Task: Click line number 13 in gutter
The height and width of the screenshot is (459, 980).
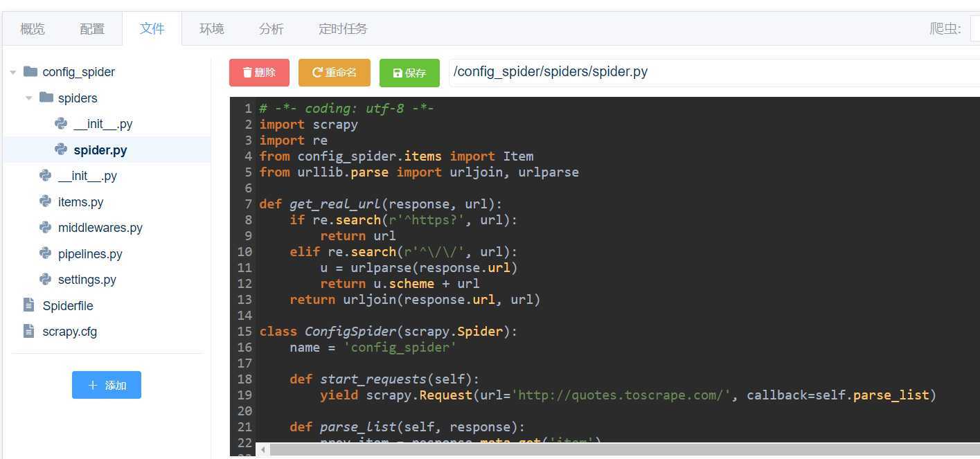Action: point(244,300)
